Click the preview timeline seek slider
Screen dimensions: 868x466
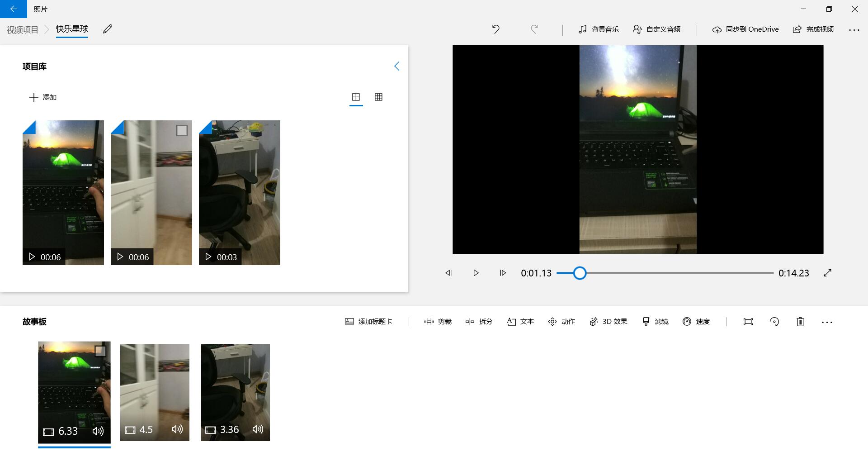[665, 273]
